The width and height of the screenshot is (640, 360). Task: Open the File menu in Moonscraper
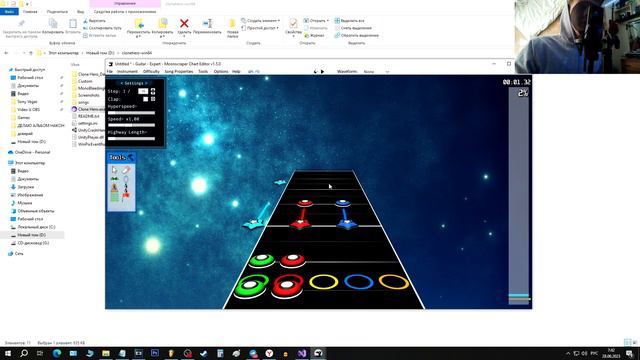[110, 71]
